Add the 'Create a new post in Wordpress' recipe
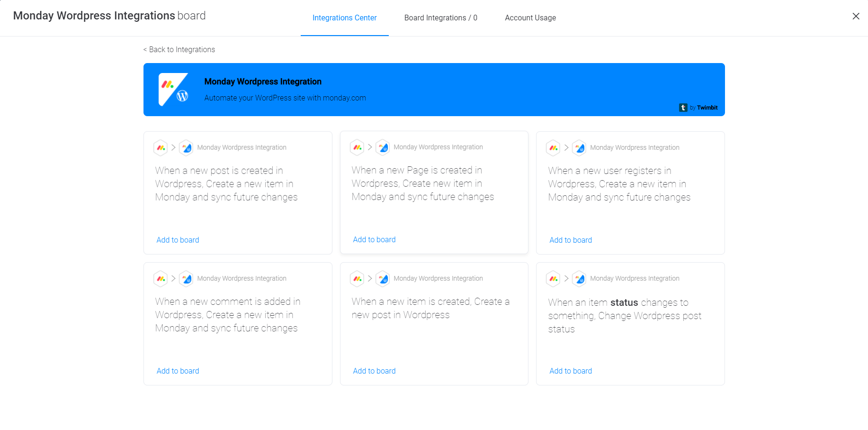This screenshot has height=430, width=868. click(x=374, y=371)
